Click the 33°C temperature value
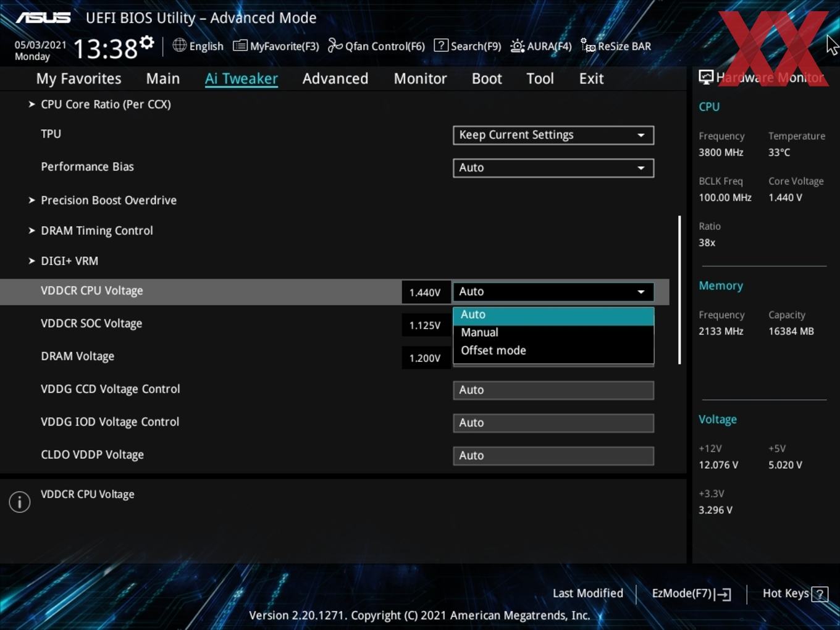Image resolution: width=840 pixels, height=630 pixels. pos(779,153)
